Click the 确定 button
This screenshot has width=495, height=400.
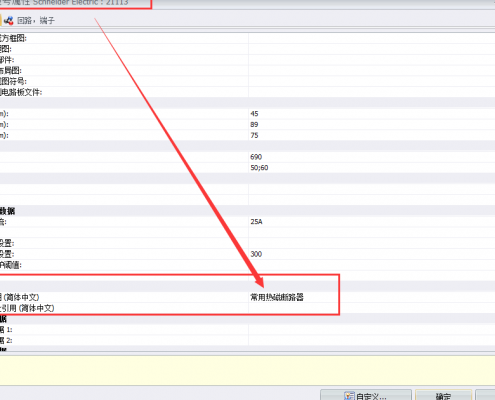click(x=443, y=396)
